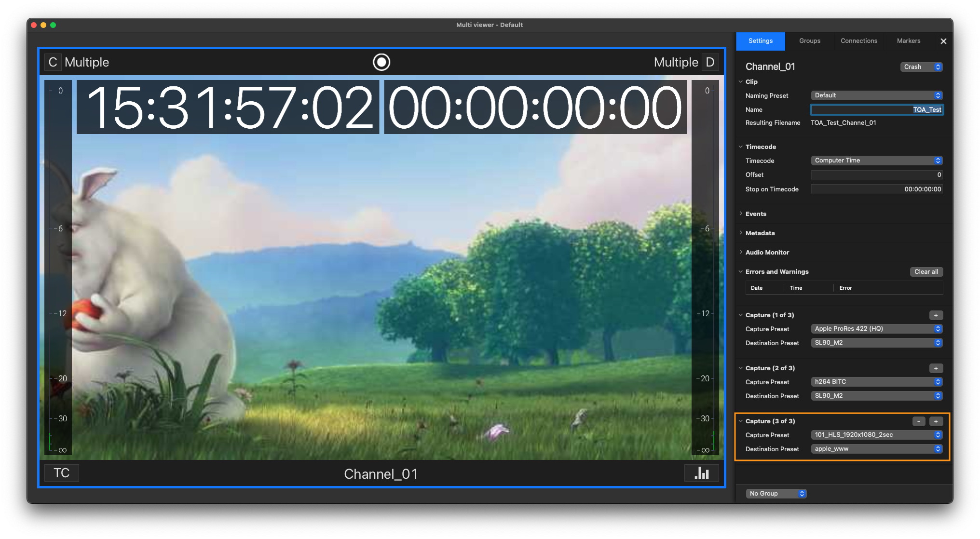The width and height of the screenshot is (980, 539).
Task: Collapse the Timecode section
Action: click(741, 147)
